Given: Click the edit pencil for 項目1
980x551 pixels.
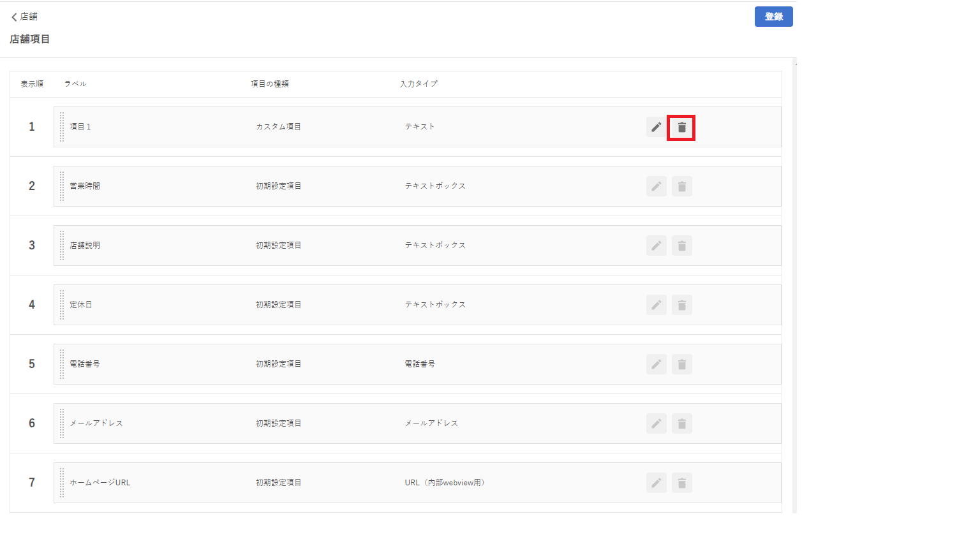Looking at the screenshot, I should [x=656, y=127].
